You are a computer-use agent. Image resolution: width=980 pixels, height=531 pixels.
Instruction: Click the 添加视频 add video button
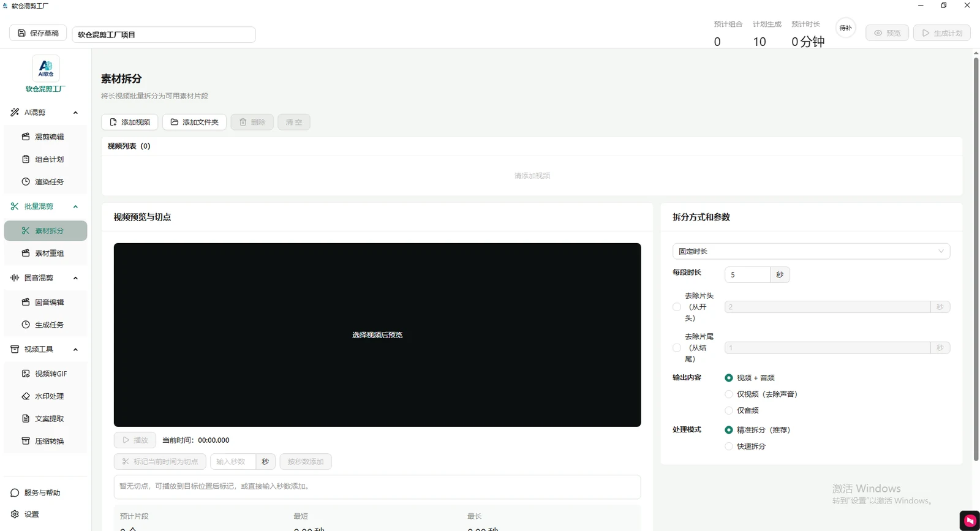coord(129,122)
